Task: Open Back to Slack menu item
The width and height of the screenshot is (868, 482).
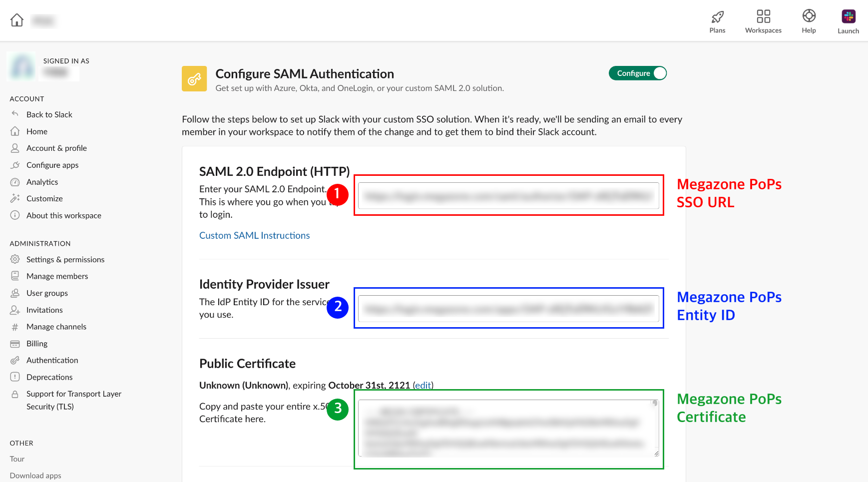Action: pyautogui.click(x=49, y=114)
